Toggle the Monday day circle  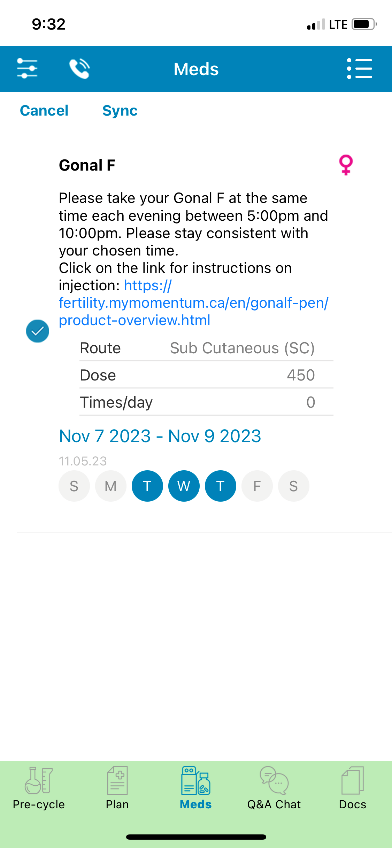pyautogui.click(x=110, y=486)
